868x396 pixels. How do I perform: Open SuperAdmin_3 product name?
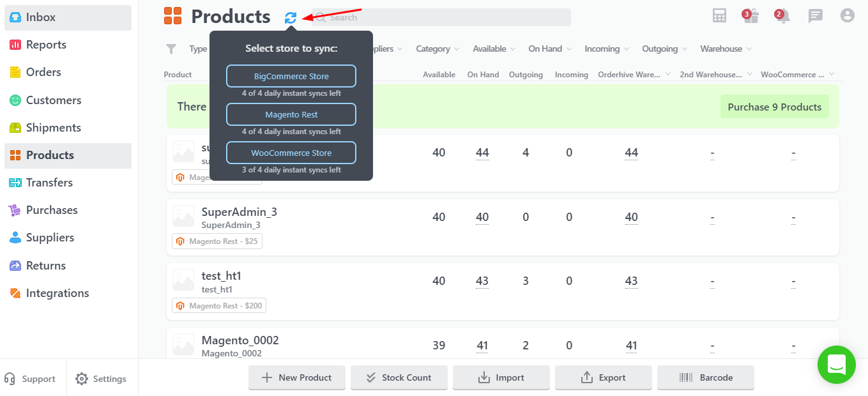pos(240,212)
